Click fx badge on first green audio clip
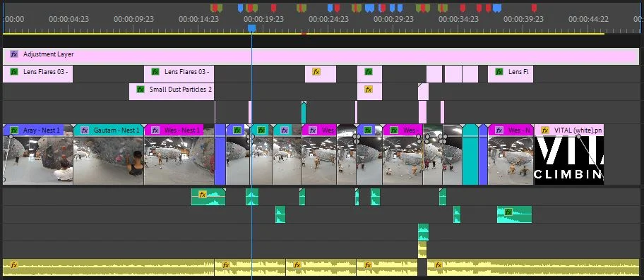This screenshot has width=644, height=280. tap(202, 195)
